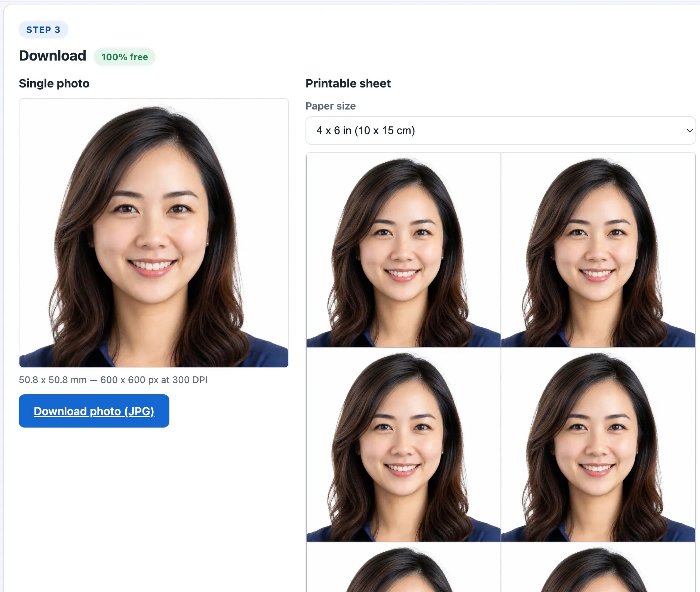Image resolution: width=700 pixels, height=592 pixels.
Task: Click the Single photo heading
Action: pos(54,83)
